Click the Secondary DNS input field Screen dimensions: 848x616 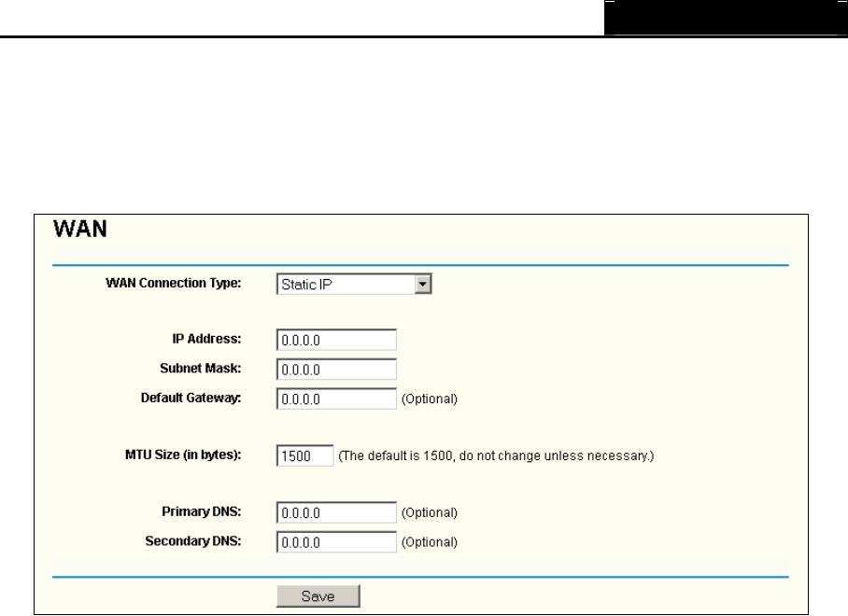pos(336,542)
